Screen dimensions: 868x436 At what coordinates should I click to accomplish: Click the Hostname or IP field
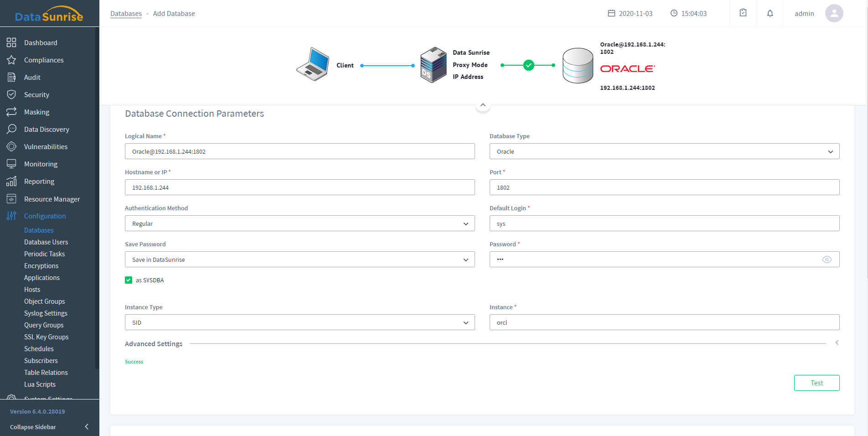300,187
